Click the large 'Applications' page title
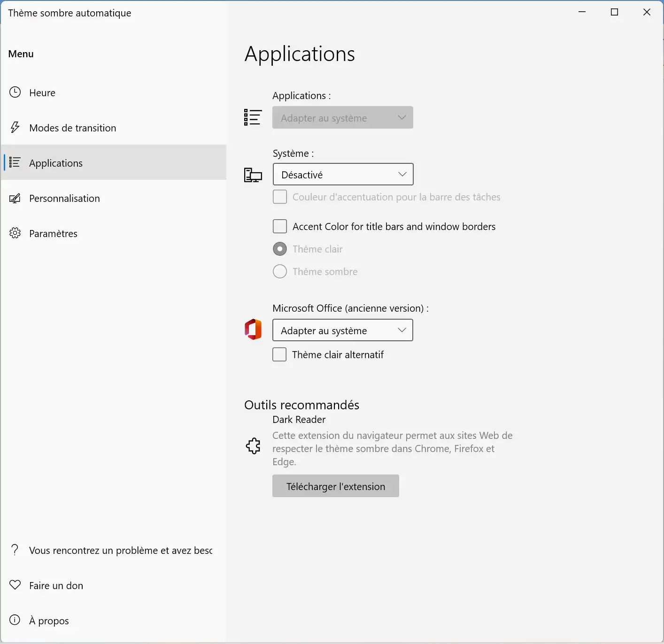The width and height of the screenshot is (664, 644). pos(300,54)
